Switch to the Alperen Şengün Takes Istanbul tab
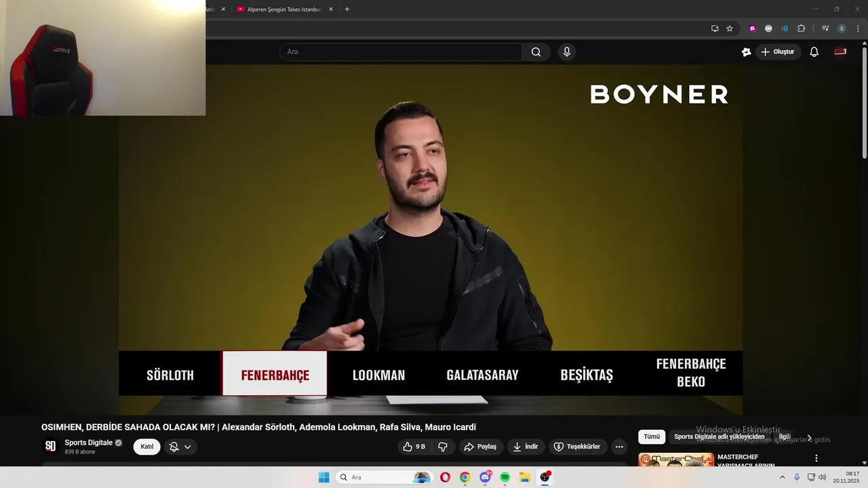This screenshot has height=488, width=868. click(283, 9)
